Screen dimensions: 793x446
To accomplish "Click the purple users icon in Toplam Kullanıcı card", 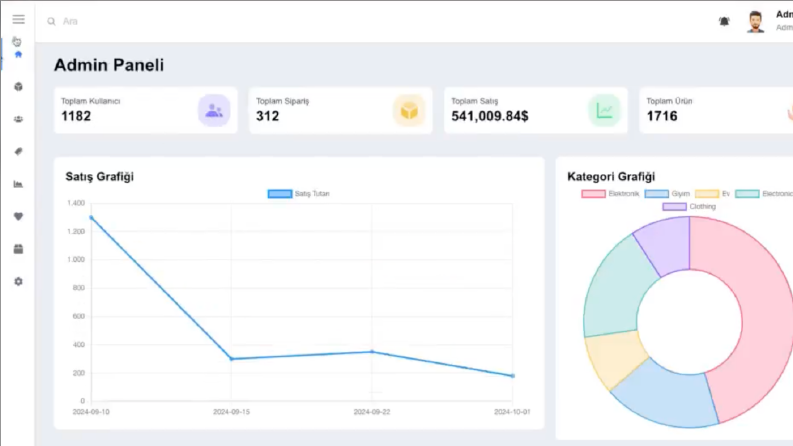I will (x=214, y=110).
